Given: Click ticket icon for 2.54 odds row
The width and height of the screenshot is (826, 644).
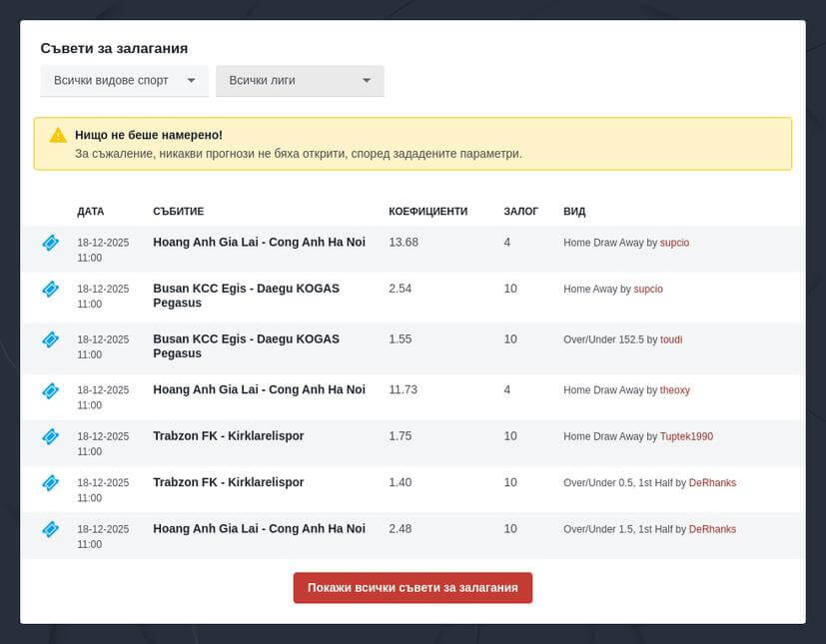Looking at the screenshot, I should point(50,290).
